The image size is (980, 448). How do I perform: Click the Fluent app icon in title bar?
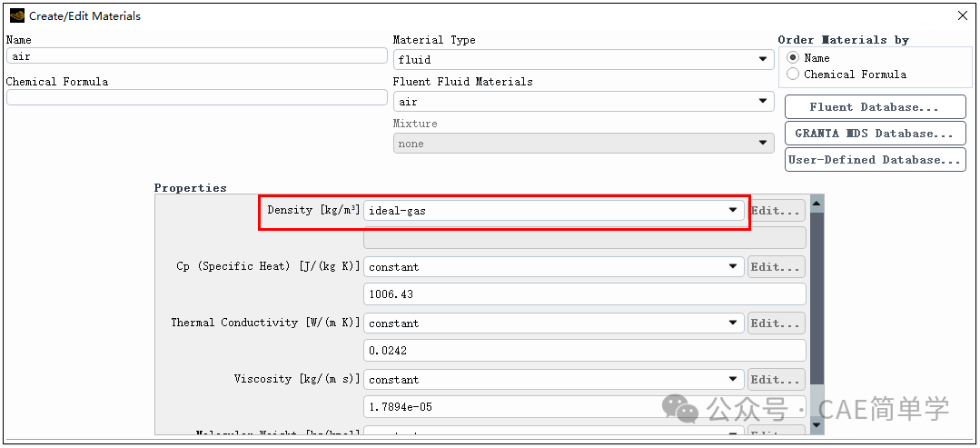point(17,15)
